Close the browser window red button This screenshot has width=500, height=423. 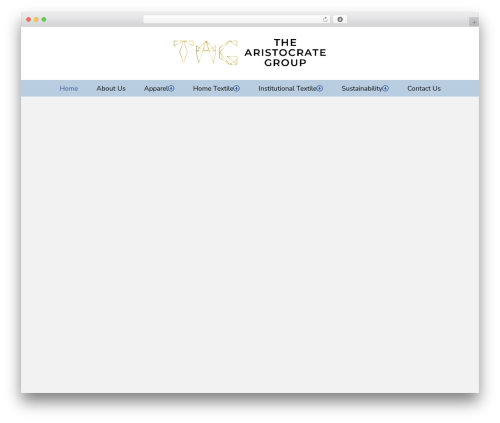(x=29, y=19)
